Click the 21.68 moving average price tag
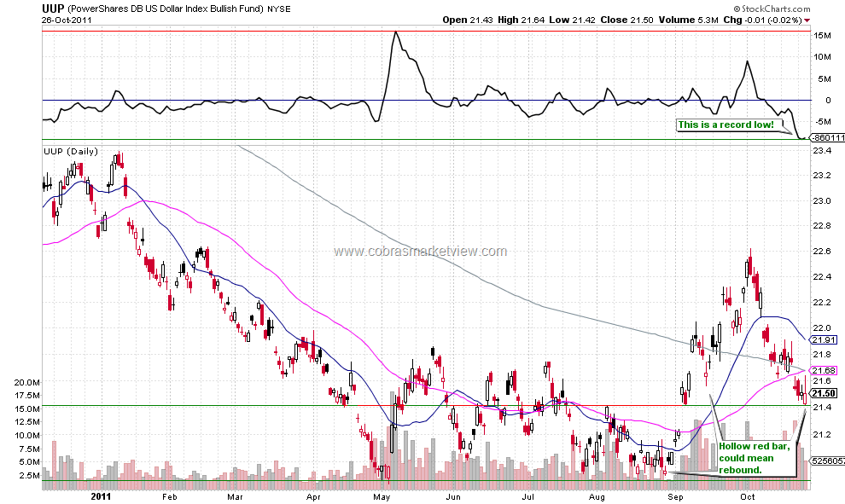845x504 pixels. [824, 370]
